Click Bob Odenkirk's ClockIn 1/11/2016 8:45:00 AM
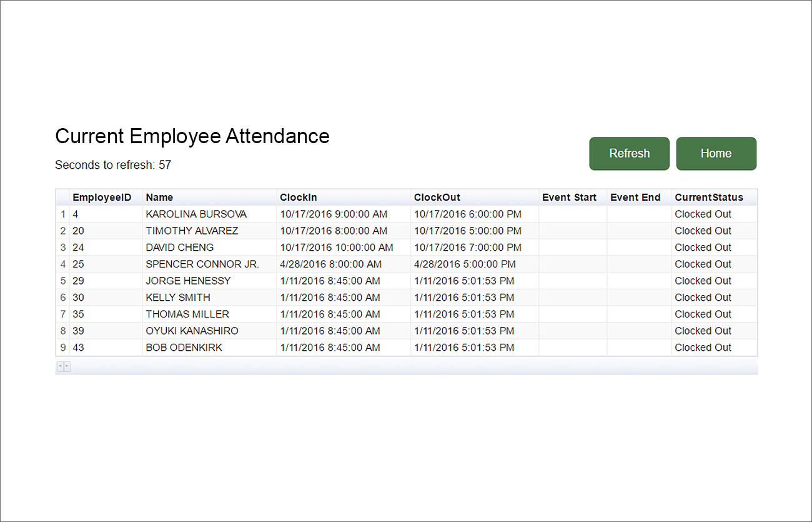 click(344, 348)
